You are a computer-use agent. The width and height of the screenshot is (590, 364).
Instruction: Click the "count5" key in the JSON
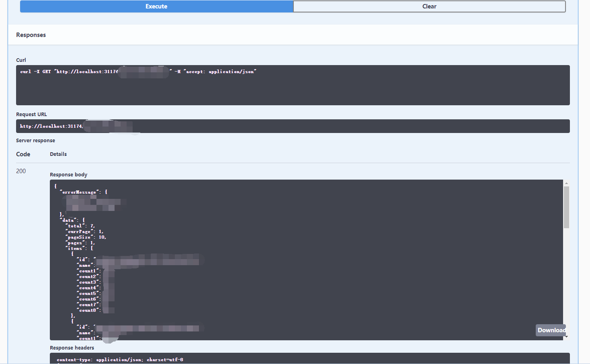[88, 293]
